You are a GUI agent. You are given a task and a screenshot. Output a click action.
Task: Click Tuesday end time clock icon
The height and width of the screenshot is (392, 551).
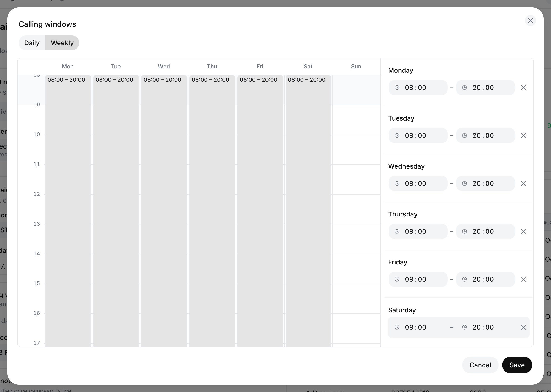(464, 136)
